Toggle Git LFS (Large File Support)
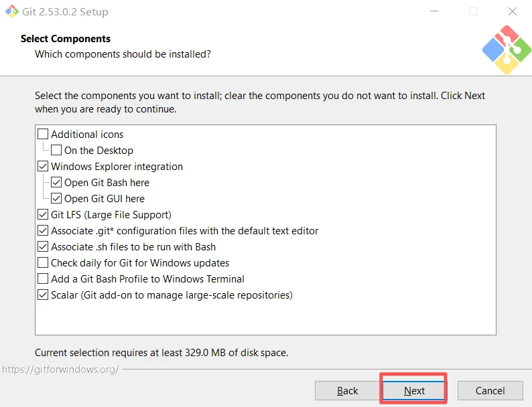This screenshot has width=532, height=407. tap(44, 215)
